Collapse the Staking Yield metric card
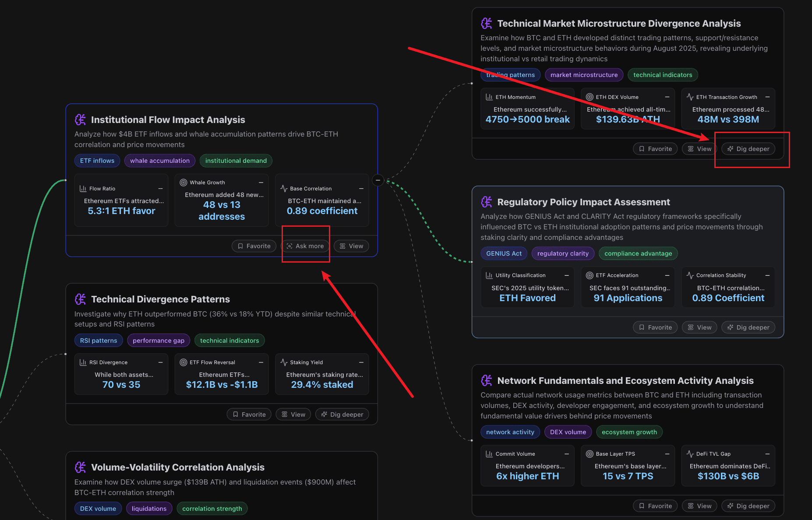 (x=361, y=362)
